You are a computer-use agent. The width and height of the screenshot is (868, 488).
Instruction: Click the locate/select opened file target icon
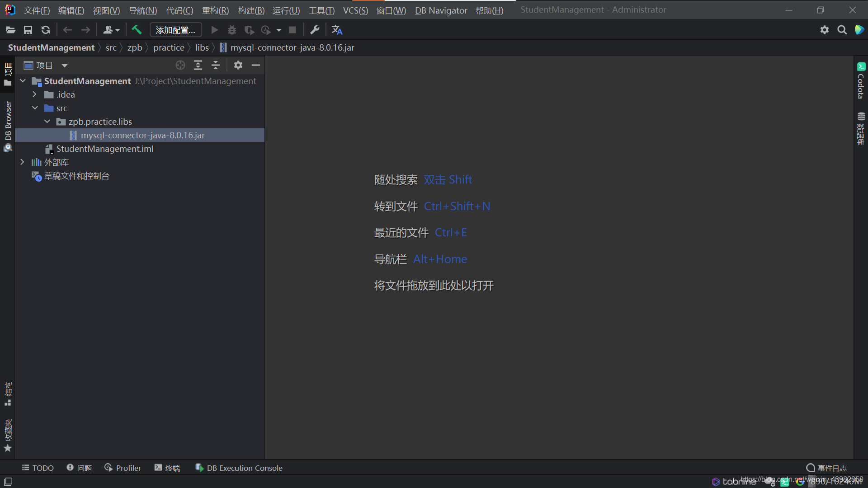180,66
